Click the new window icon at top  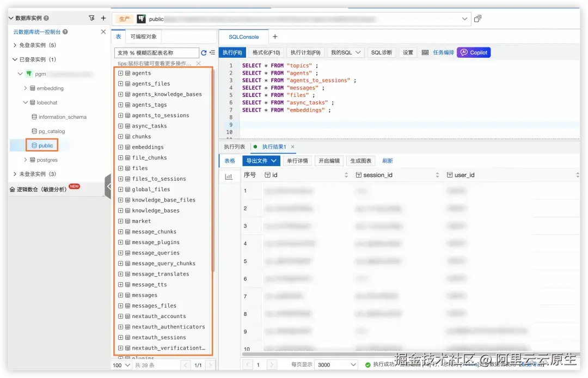click(x=477, y=19)
